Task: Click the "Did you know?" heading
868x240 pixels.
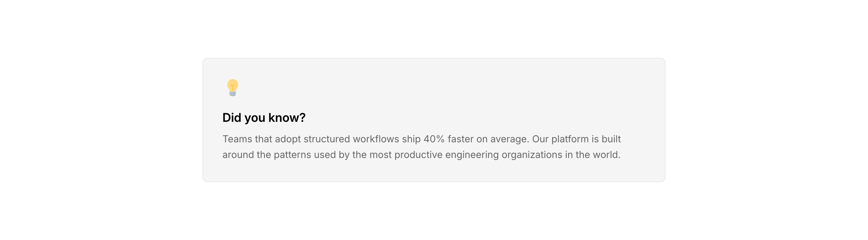Action: (264, 118)
